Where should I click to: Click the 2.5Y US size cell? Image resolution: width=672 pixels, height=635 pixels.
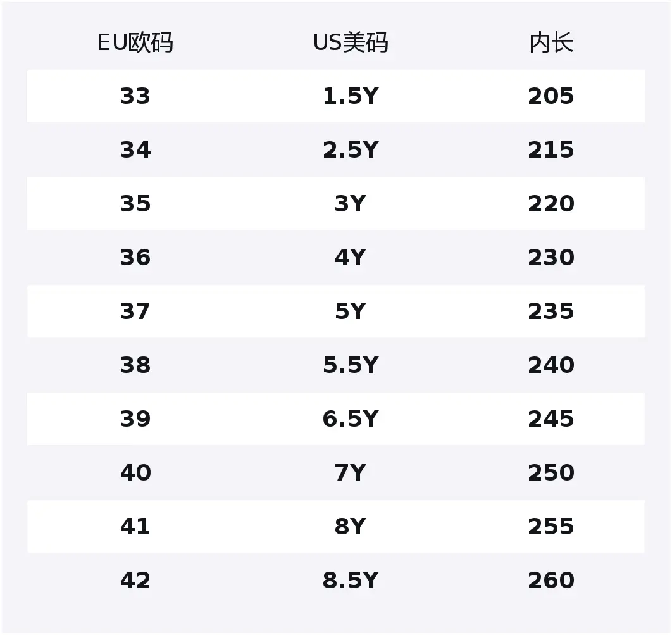(350, 150)
